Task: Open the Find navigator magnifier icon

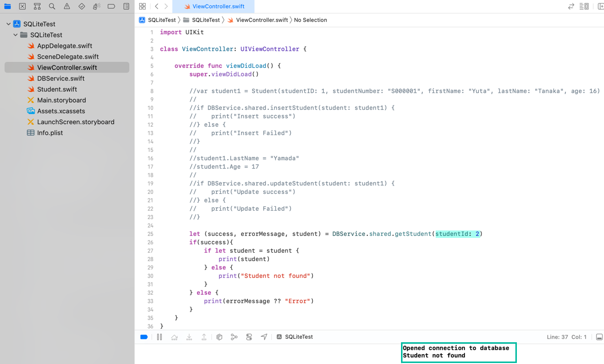Action: pos(52,6)
